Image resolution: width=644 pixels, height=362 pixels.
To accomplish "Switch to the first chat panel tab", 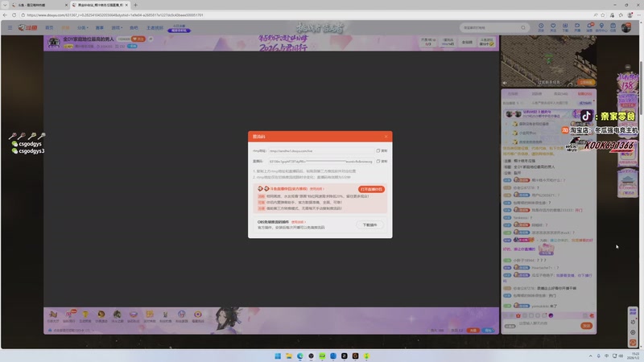I will click(513, 94).
